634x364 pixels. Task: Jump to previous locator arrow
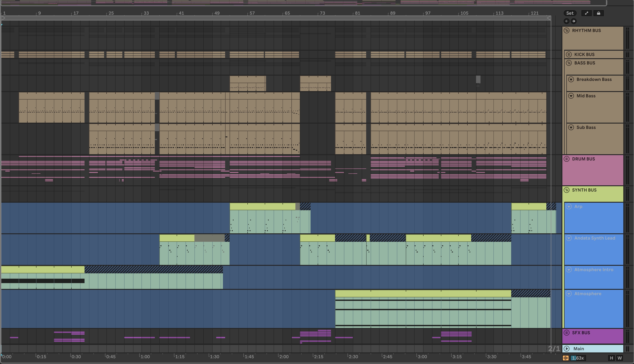pyautogui.click(x=566, y=21)
